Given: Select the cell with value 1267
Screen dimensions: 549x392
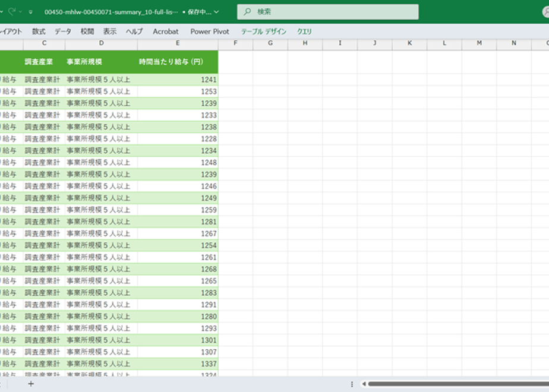Looking at the screenshot, I should point(178,234).
